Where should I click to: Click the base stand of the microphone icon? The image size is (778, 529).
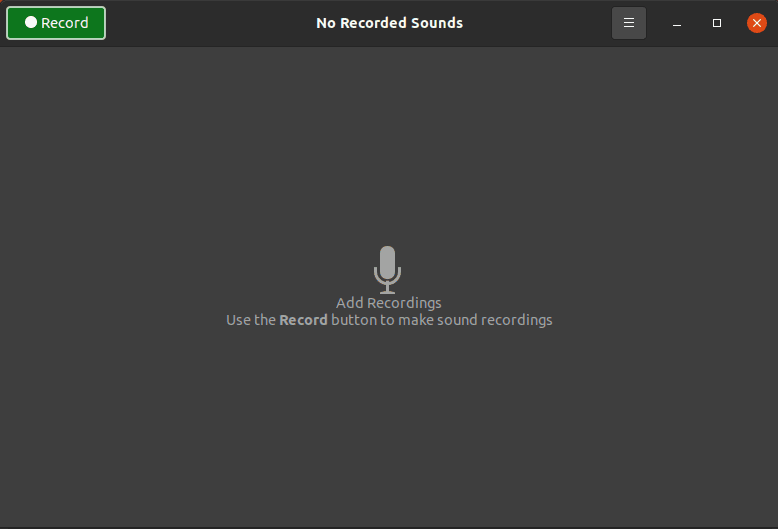(388, 289)
